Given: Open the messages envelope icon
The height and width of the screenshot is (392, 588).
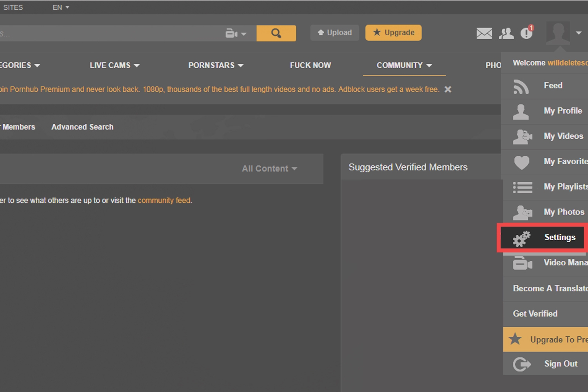Looking at the screenshot, I should point(484,33).
